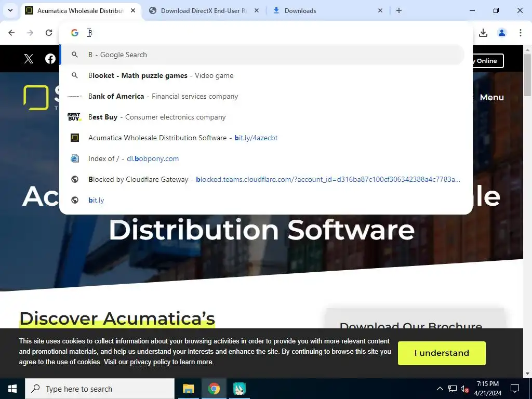Open the Blocked by Cloudflare Gateway suggestion

(x=262, y=179)
